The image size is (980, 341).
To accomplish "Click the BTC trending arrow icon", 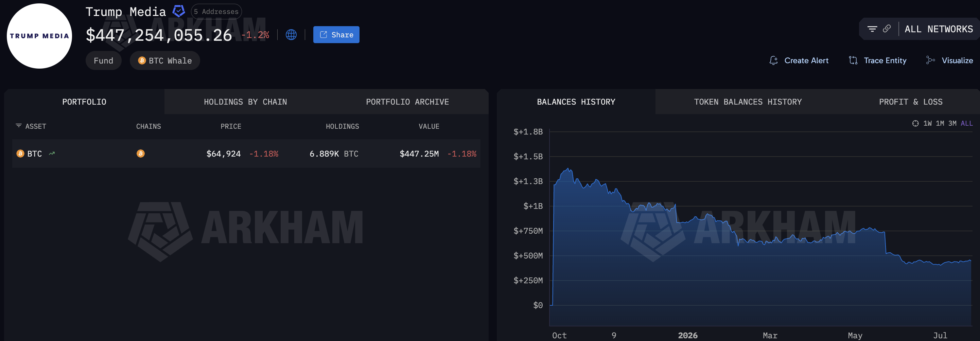I will [52, 154].
